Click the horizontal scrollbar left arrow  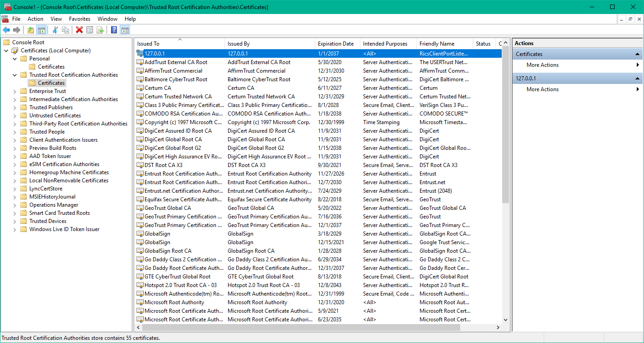[139, 327]
